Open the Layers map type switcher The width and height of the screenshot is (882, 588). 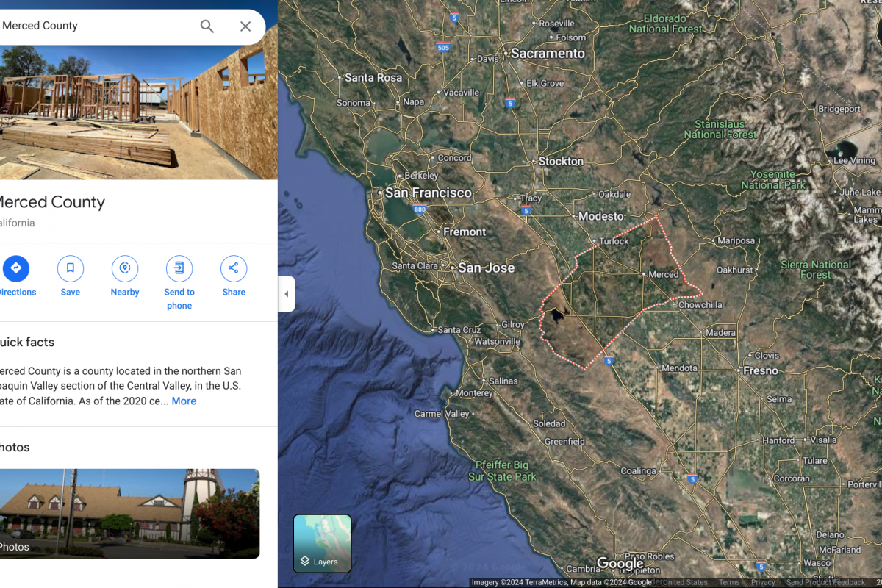(322, 543)
